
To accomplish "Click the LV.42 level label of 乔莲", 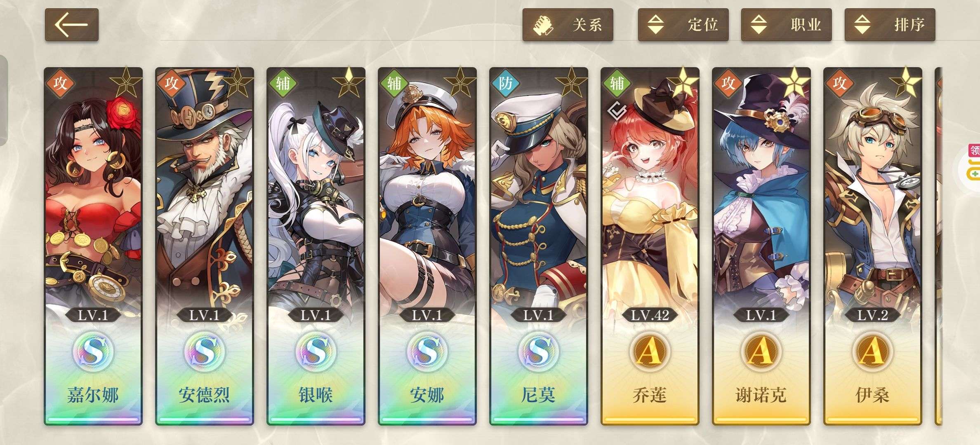I will click(x=650, y=315).
